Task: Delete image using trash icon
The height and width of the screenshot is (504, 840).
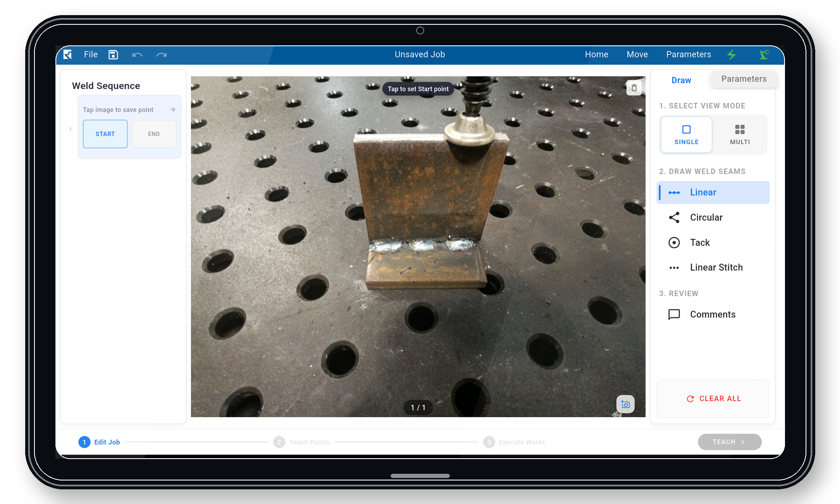Action: click(634, 88)
